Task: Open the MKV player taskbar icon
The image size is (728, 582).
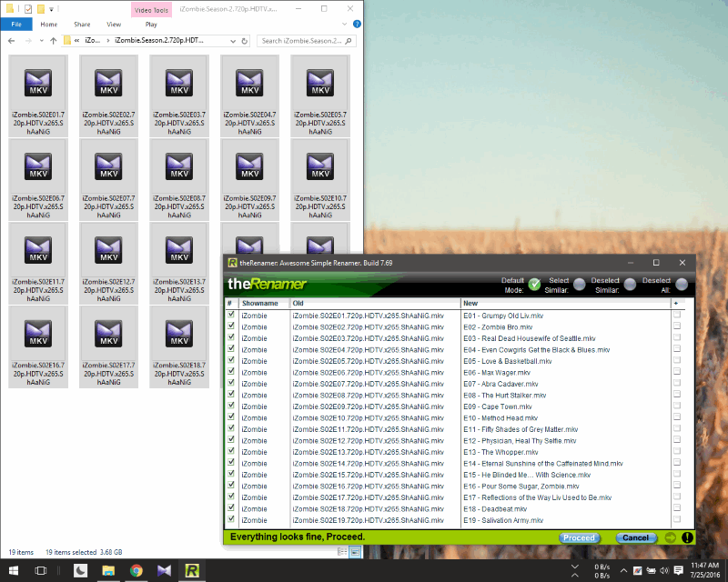Action: click(x=165, y=570)
